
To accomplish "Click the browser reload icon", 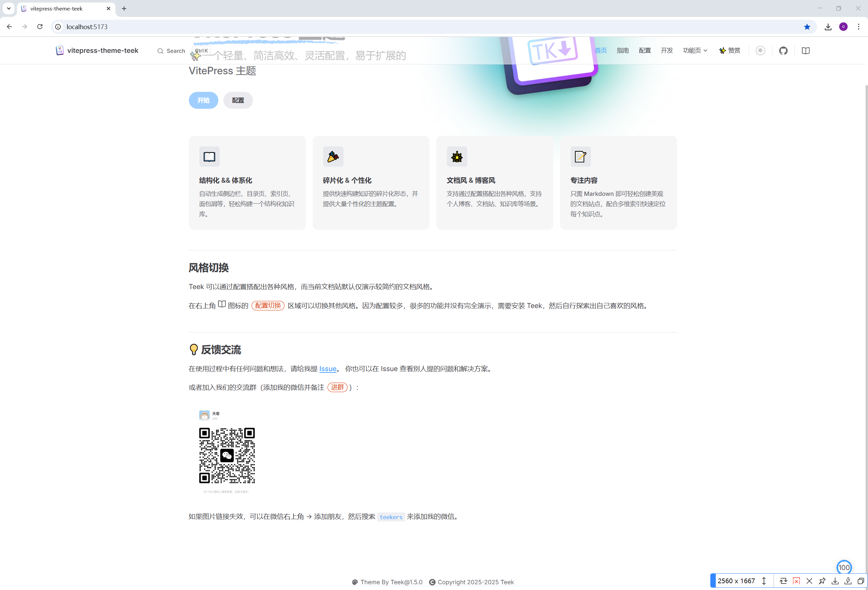I will tap(40, 27).
